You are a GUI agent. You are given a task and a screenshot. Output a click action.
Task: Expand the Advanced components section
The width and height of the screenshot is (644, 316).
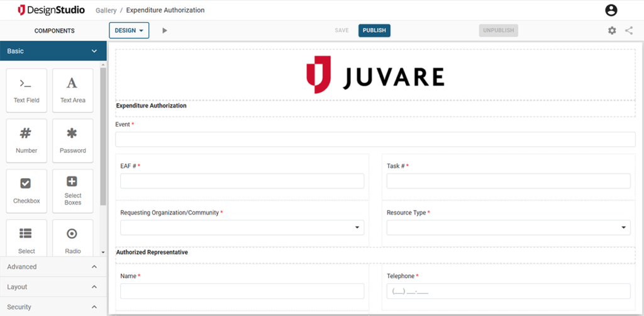pyautogui.click(x=53, y=267)
